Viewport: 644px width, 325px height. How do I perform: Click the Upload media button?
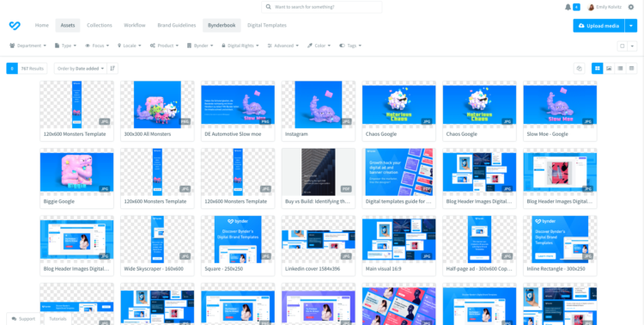point(598,26)
